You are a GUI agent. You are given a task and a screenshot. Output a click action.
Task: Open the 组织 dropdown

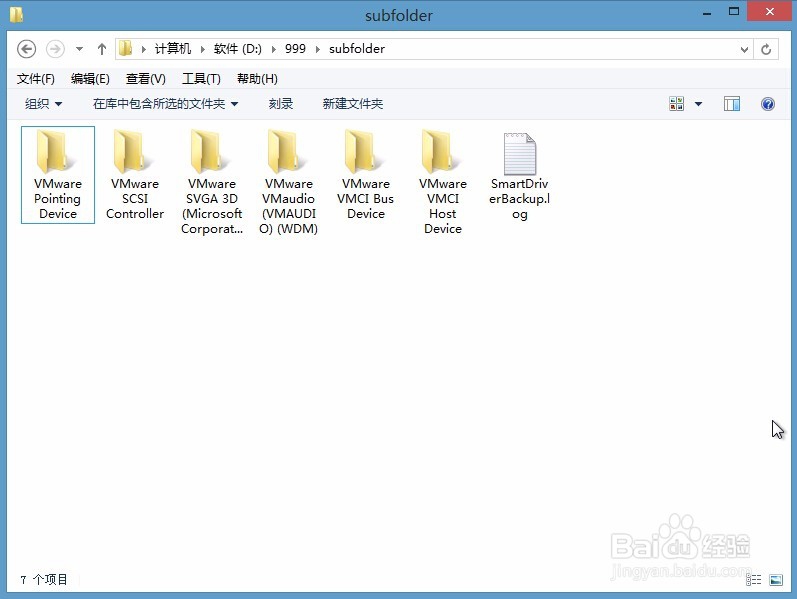click(x=43, y=104)
